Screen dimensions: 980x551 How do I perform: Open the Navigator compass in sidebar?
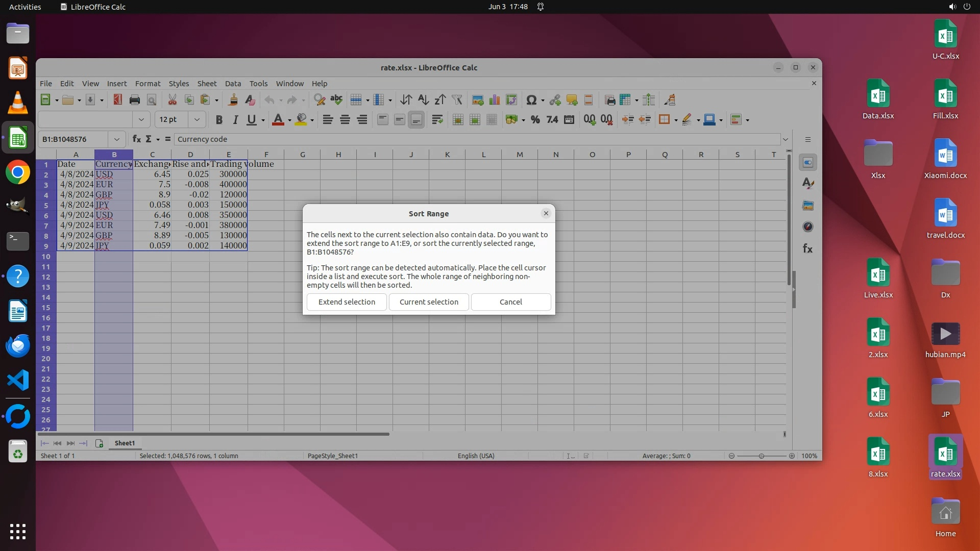pos(807,227)
